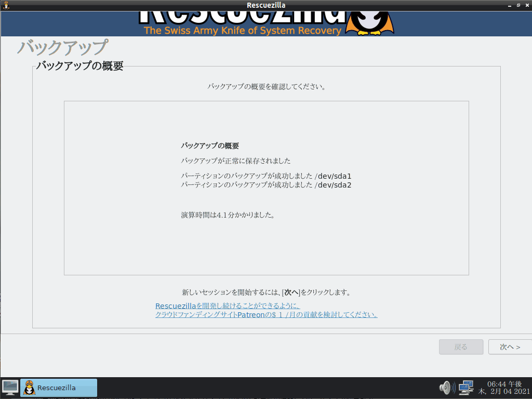Viewport: 532px width, 399px height.
Task: Click the clock showing 06:44 午後
Action: (504, 388)
